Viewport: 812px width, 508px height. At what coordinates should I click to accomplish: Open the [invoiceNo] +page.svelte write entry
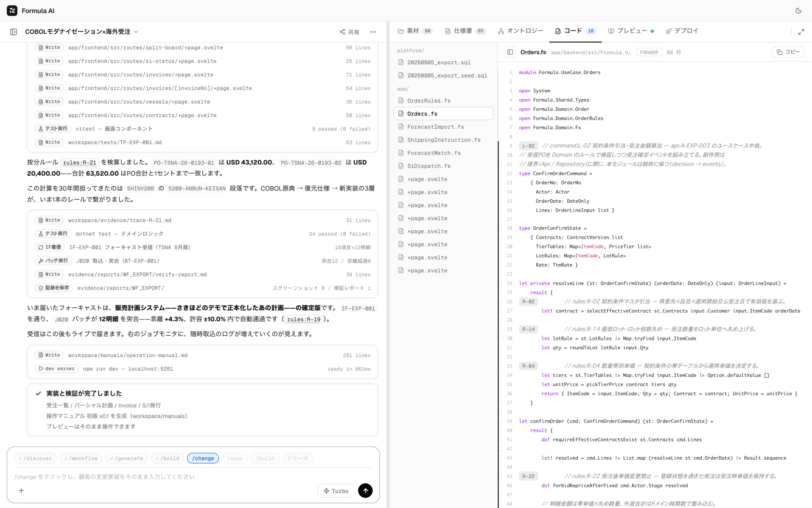point(202,88)
